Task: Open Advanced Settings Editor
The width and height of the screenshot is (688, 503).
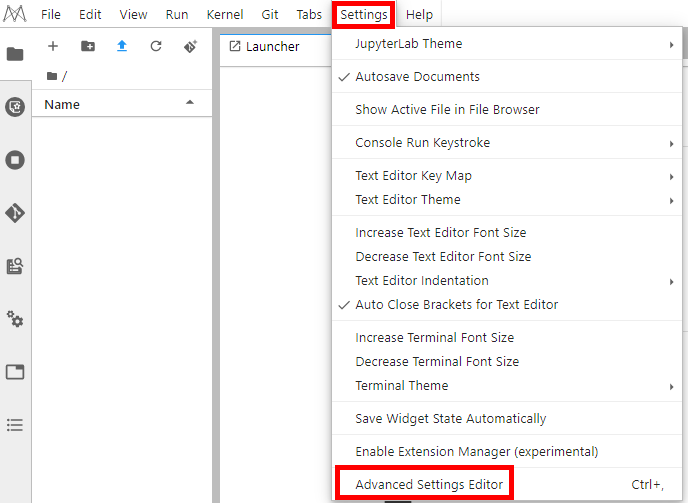Action: 507,484
